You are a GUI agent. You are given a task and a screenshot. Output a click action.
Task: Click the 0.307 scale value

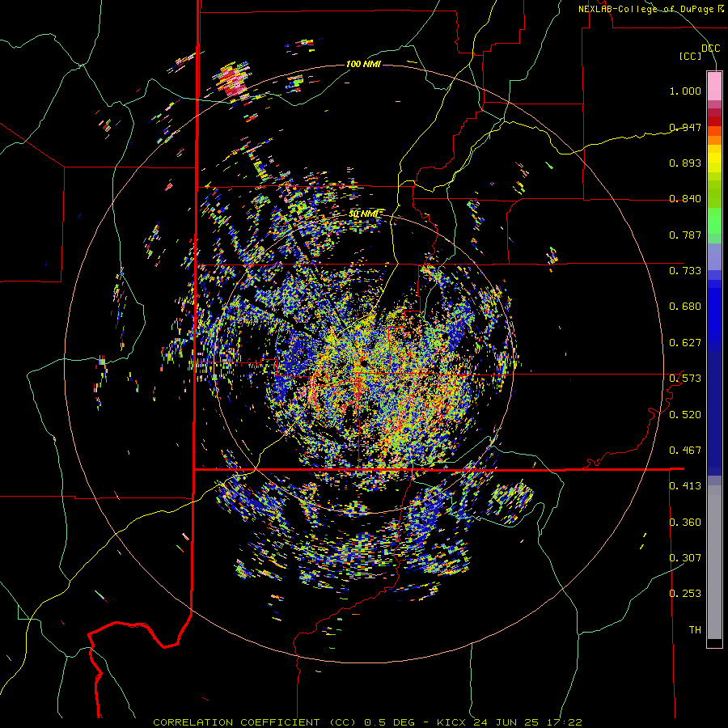tap(685, 558)
